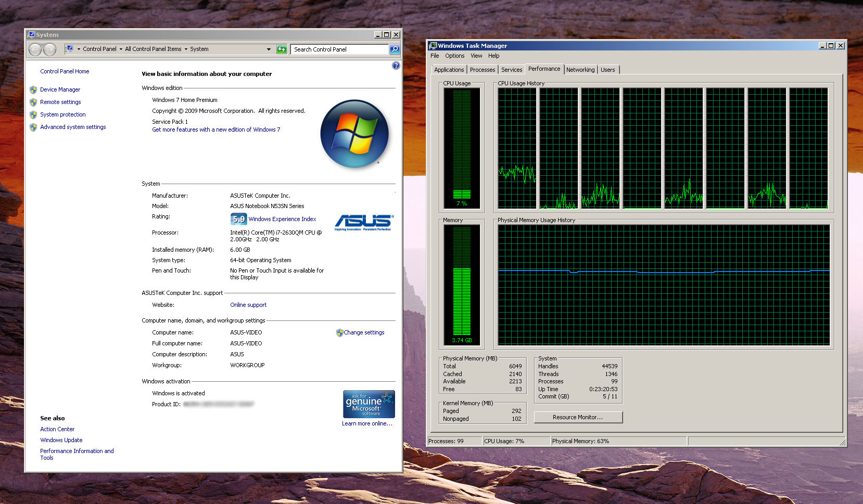Open Advanced system settings link
Screen dimensions: 863x504
(x=73, y=127)
